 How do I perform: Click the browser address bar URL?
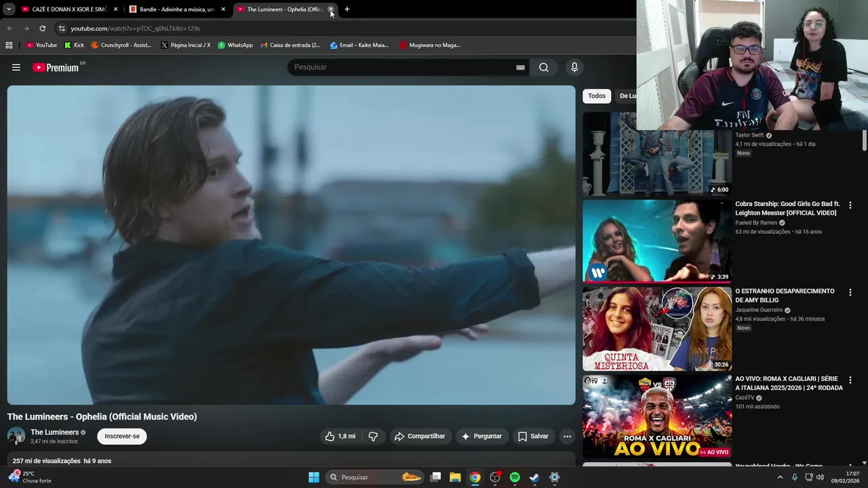136,28
